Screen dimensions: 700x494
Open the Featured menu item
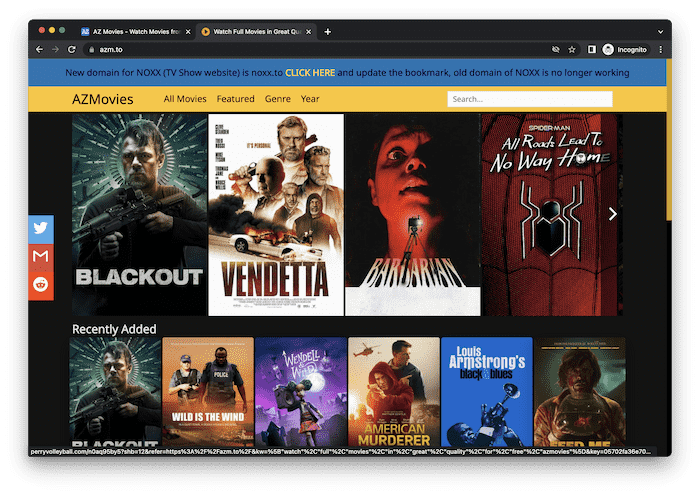[235, 99]
